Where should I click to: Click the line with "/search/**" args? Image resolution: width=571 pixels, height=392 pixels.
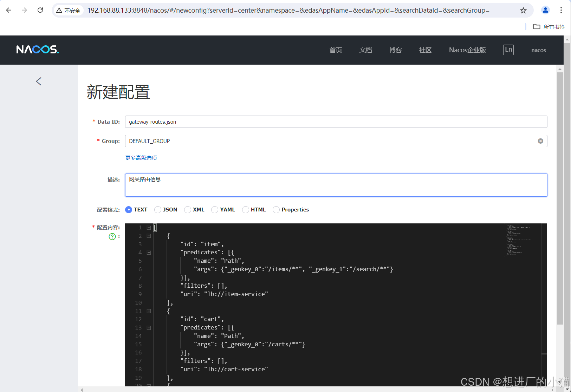pyautogui.click(x=293, y=269)
